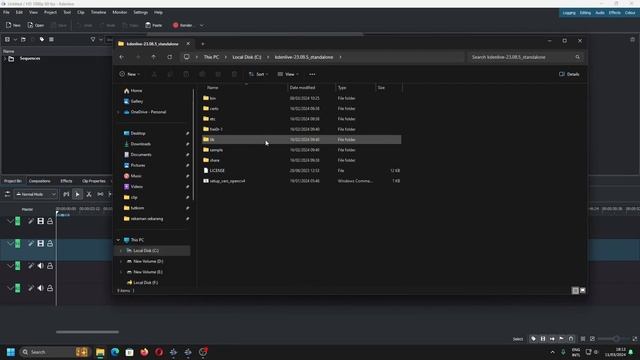Adjust the timeline zoom slider handle
The image size is (640, 360).
point(616,339)
